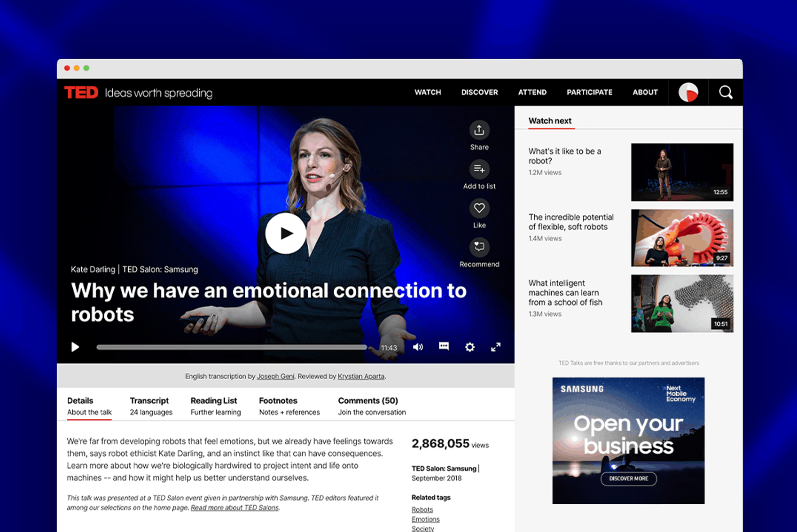Image resolution: width=797 pixels, height=532 pixels.
Task: Toggle subtitles with the captions icon
Action: click(444, 346)
